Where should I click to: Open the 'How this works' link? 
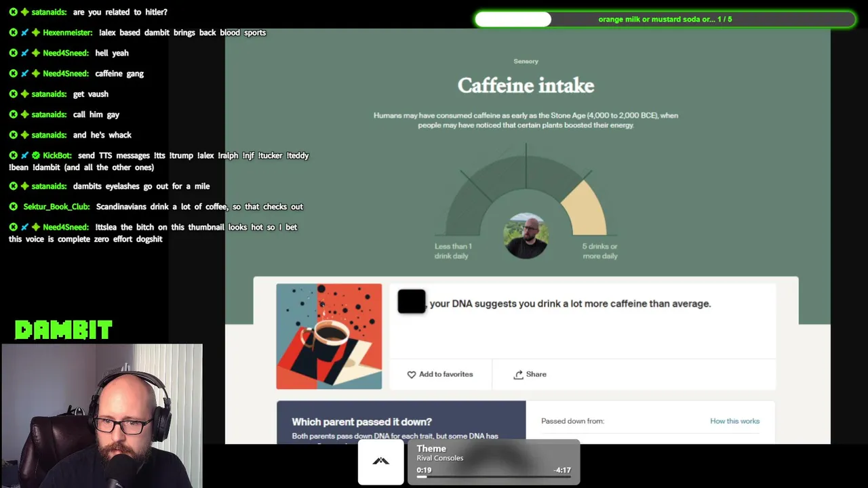click(x=734, y=421)
